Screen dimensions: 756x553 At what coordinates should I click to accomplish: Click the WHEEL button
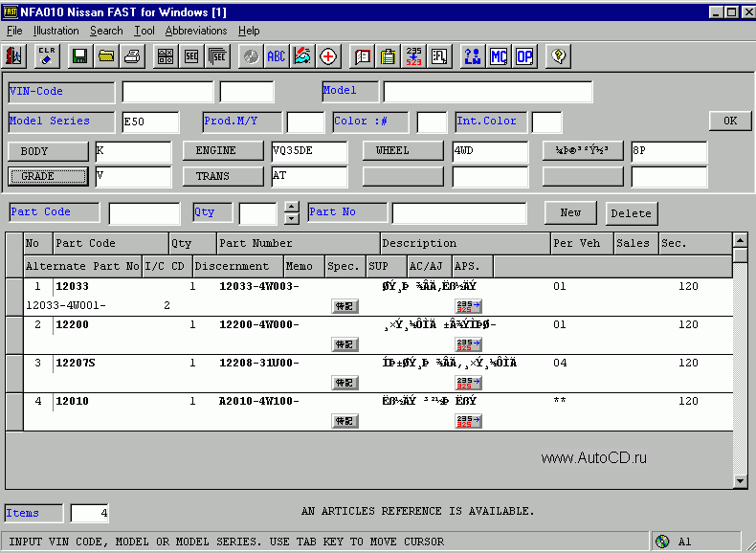(x=403, y=150)
